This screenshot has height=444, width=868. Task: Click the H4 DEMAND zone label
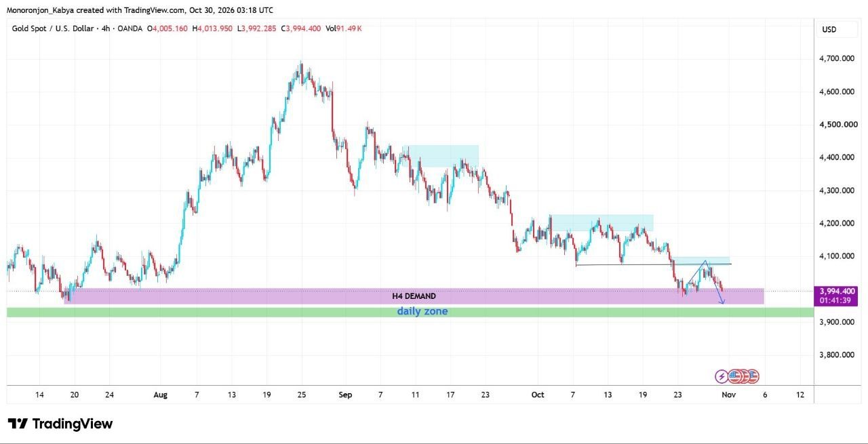tap(414, 296)
